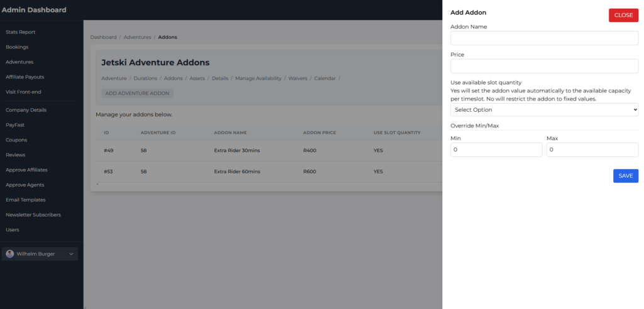Viewport: 644px width, 309px height.
Task: Open Company Details page
Action: point(26,110)
